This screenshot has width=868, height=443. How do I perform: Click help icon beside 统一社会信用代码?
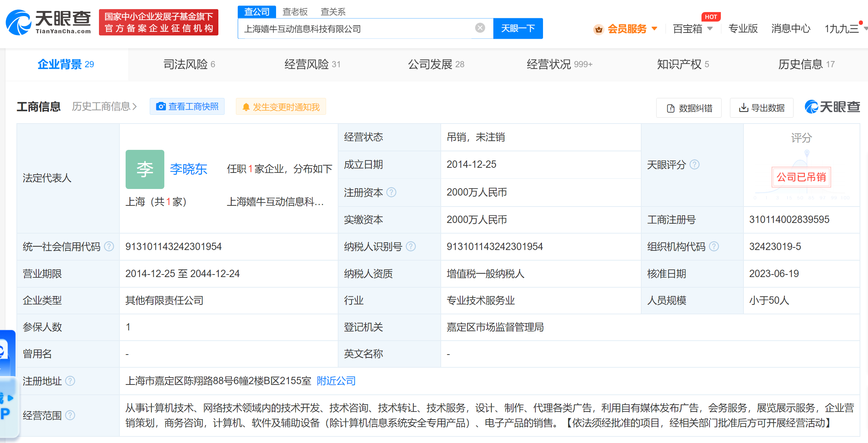click(x=109, y=246)
